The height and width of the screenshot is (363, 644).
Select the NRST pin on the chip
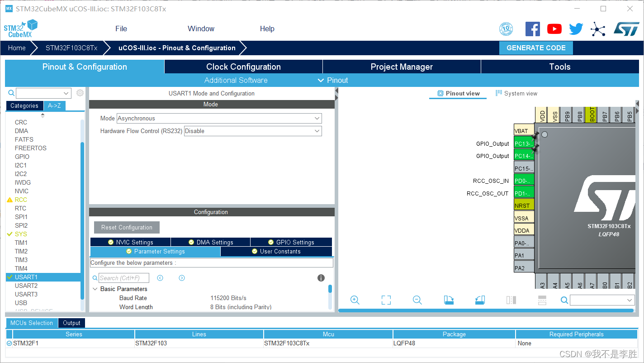coord(524,205)
